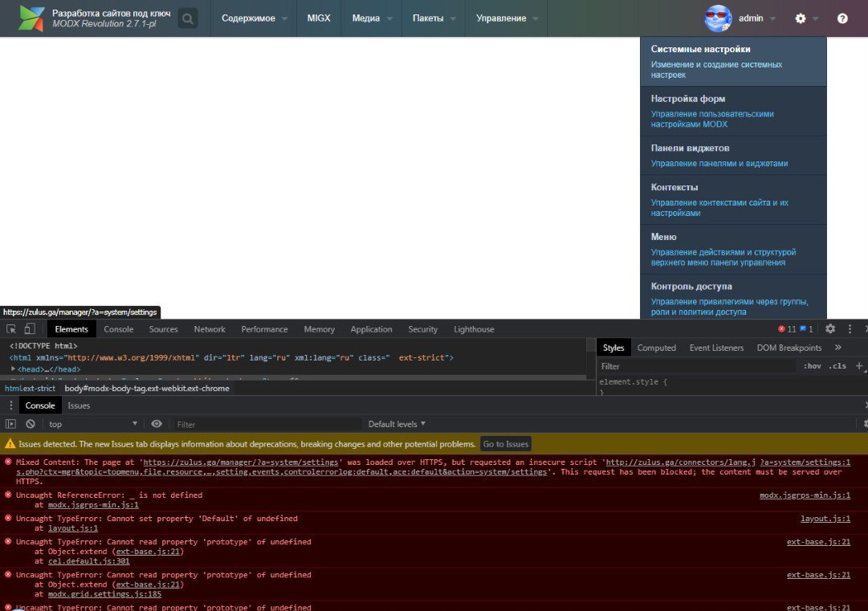Open layout.js:1 source link on right
This screenshot has height=611, width=868.
pyautogui.click(x=825, y=519)
